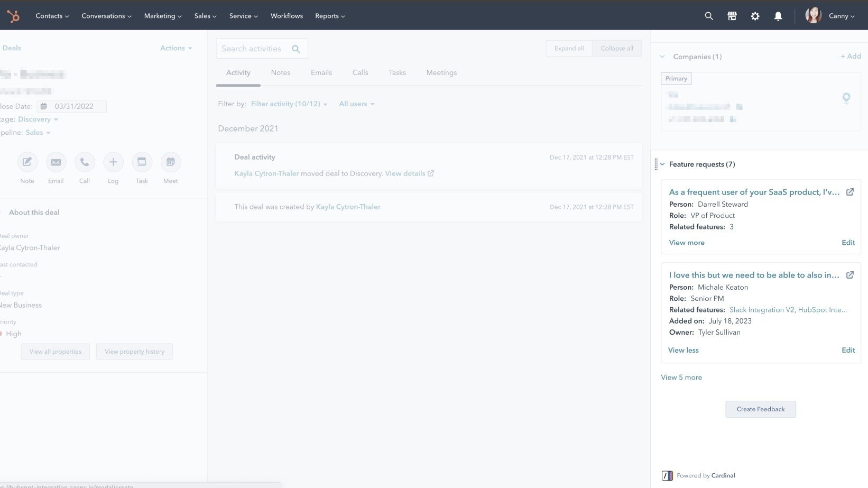Click the Meet calendar icon
Viewport: 868px width, 488px height.
click(170, 162)
